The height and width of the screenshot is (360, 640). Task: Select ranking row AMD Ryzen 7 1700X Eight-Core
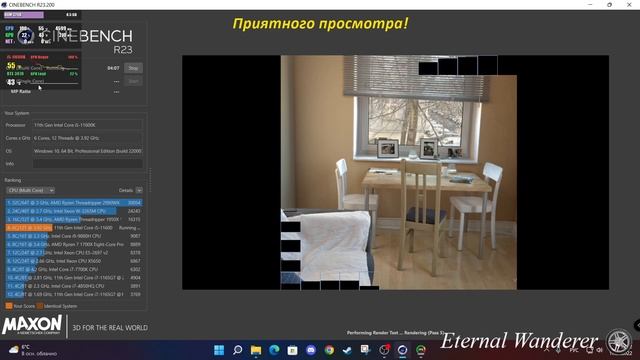74,244
